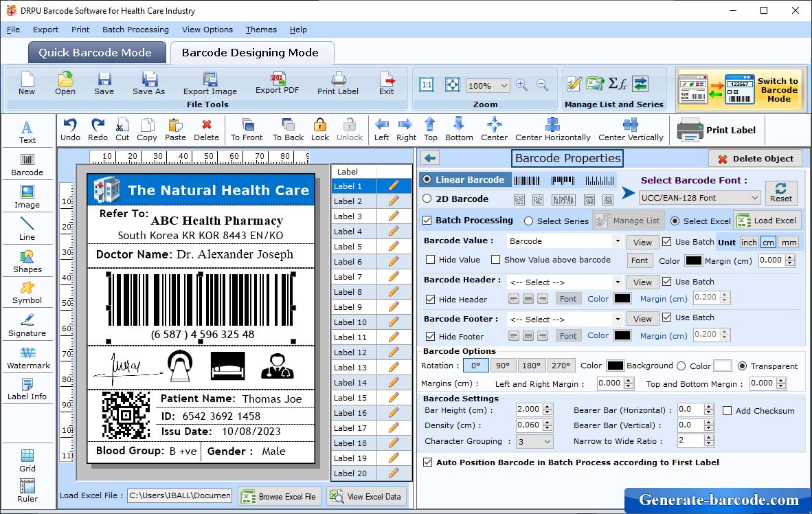Zoom in with the magnifier plus icon
This screenshot has height=514, width=812.
pyautogui.click(x=522, y=85)
